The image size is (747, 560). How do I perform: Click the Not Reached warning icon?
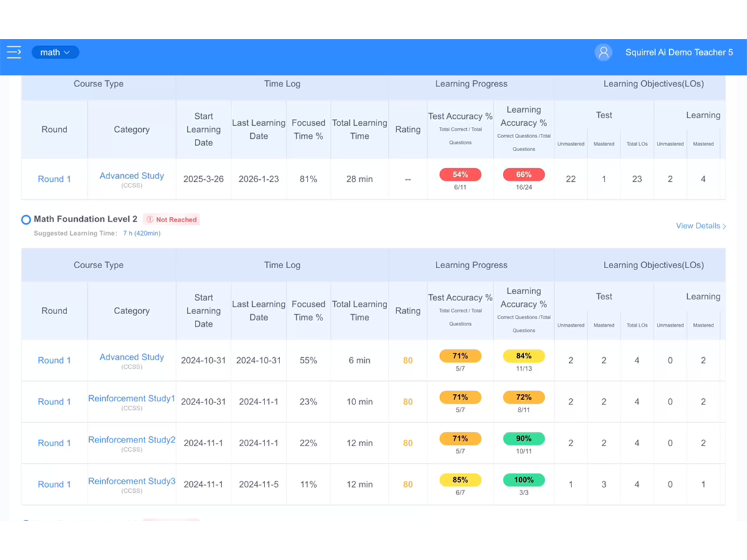[149, 220]
